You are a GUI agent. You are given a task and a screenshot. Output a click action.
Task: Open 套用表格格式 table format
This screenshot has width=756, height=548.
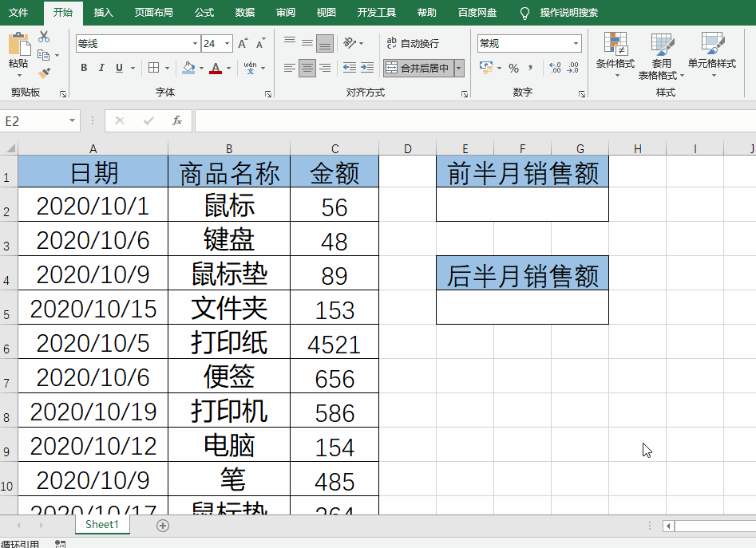tap(661, 56)
